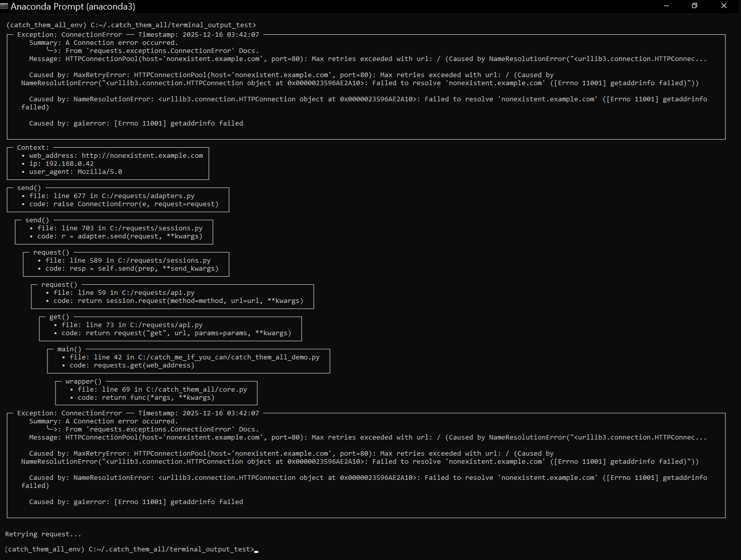
Task: Select the 'return session.request(method=method...' code line
Action: click(x=175, y=301)
